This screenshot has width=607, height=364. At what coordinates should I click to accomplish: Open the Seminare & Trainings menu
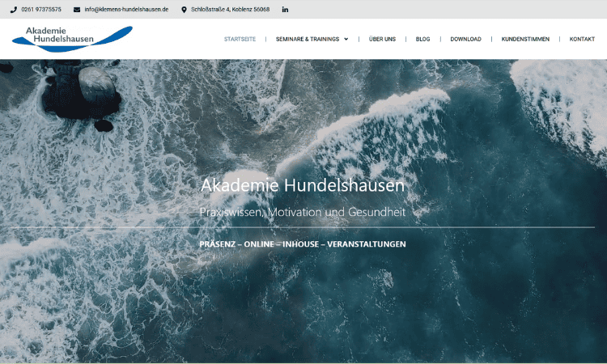(x=308, y=39)
